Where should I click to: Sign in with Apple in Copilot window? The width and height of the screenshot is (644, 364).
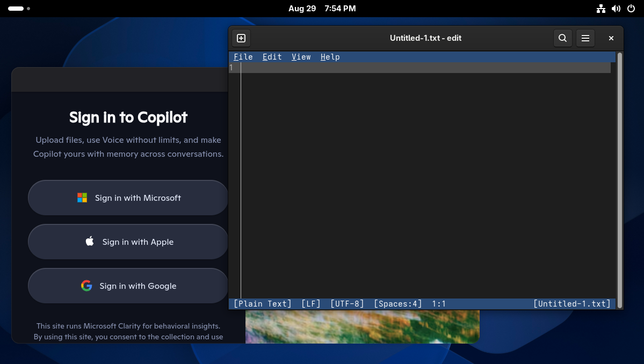[128, 242]
